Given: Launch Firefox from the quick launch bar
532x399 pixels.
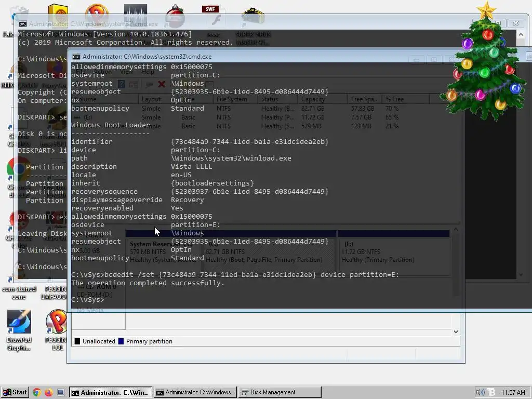Looking at the screenshot, I should coord(48,393).
